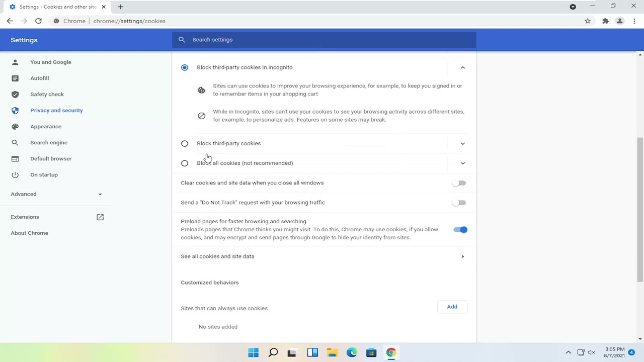
Task: Click the search magnifier icon in settings
Action: (182, 40)
